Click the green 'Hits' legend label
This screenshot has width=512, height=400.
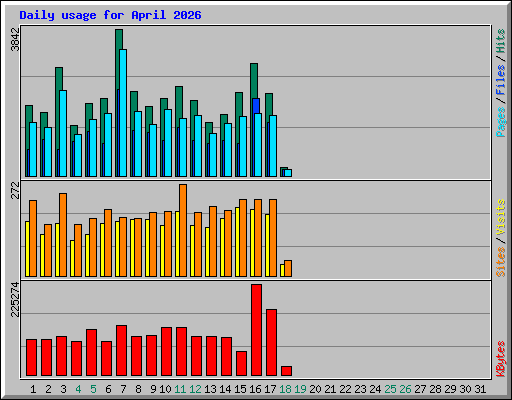501,41
